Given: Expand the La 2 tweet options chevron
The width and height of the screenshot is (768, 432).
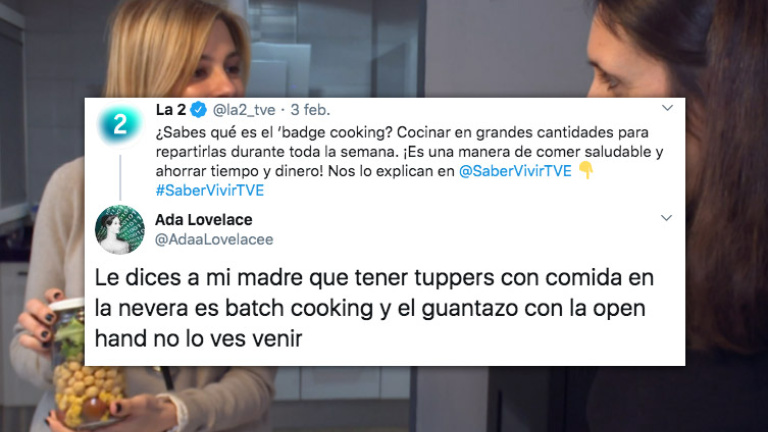Looking at the screenshot, I should coord(667,108).
